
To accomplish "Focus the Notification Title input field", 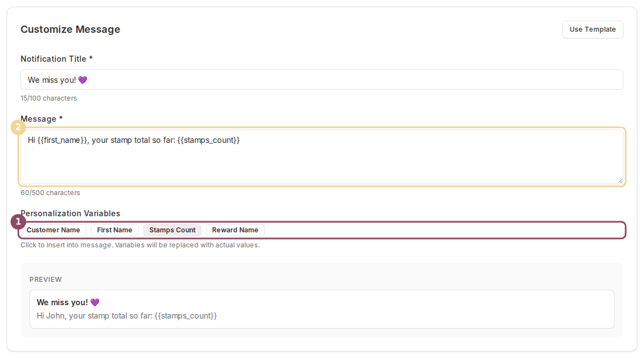I will (321, 79).
